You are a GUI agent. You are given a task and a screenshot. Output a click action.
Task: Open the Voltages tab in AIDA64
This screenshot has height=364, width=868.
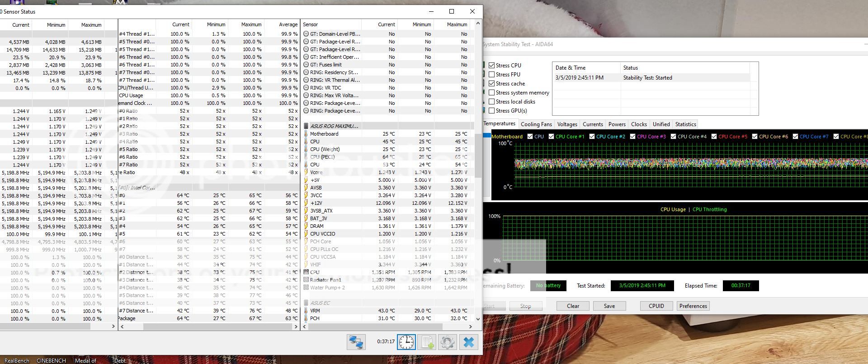tap(567, 124)
